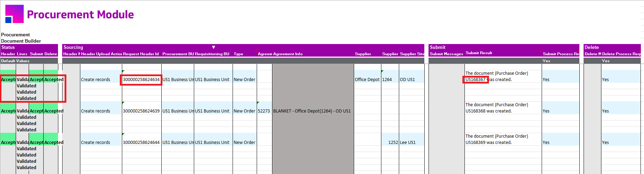
Task: Click the Request Header Id column header
Action: 141,54
